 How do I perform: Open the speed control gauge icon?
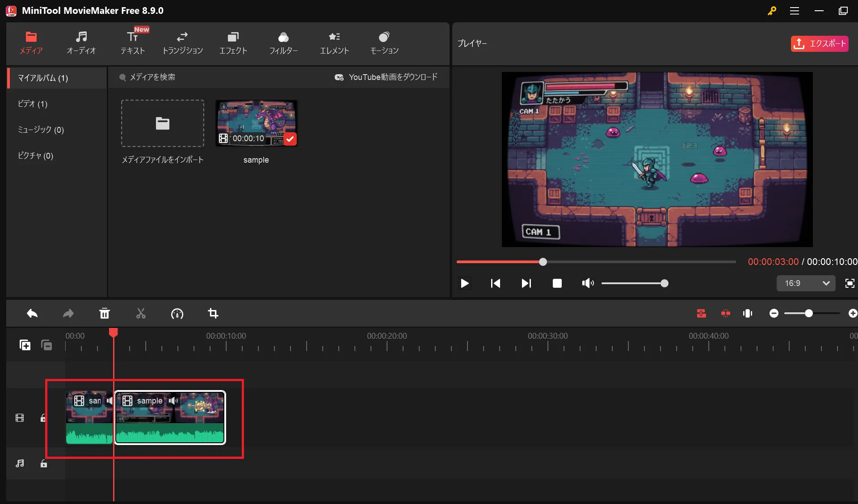pyautogui.click(x=177, y=314)
